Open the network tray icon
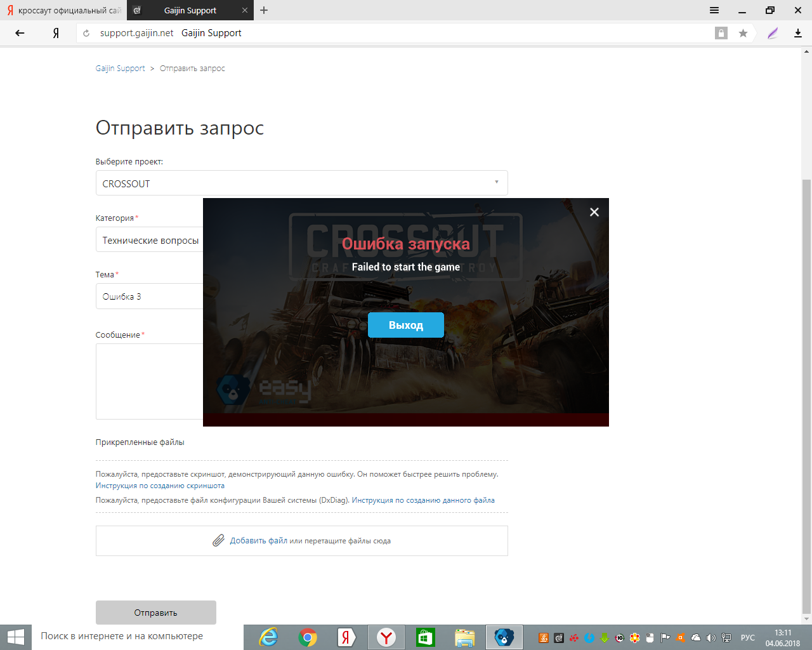Viewport: 812px width, 650px height. [726, 638]
